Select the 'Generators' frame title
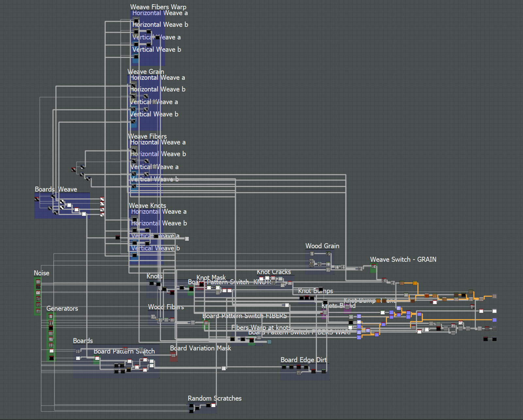 coord(62,309)
